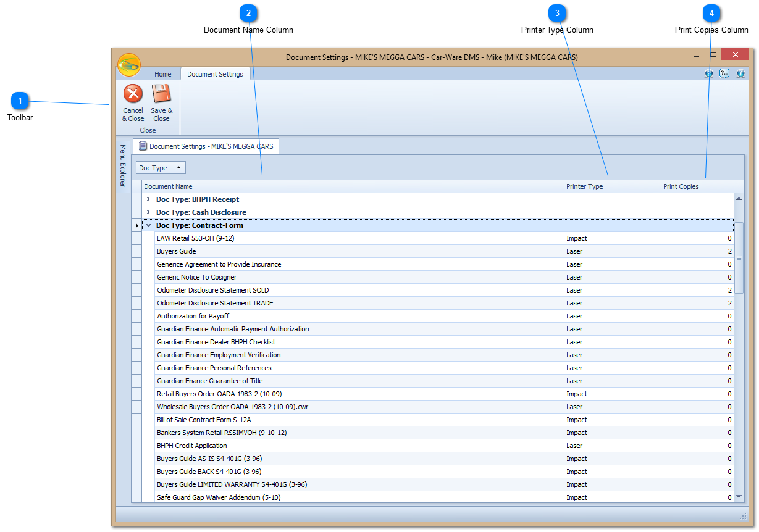
Task: Click Printer Type cell for Bill of Sale Contract Form
Action: click(613, 420)
